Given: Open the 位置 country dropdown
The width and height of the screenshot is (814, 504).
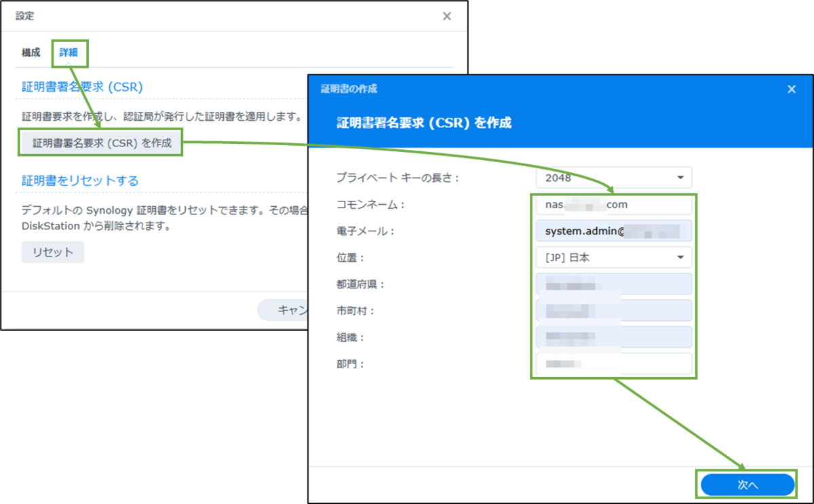Looking at the screenshot, I should coord(614,258).
